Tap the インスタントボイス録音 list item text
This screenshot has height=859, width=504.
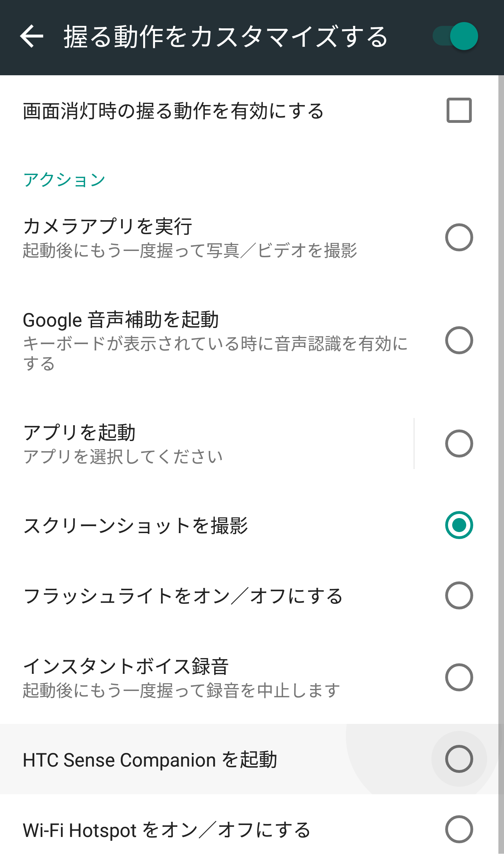[126, 666]
